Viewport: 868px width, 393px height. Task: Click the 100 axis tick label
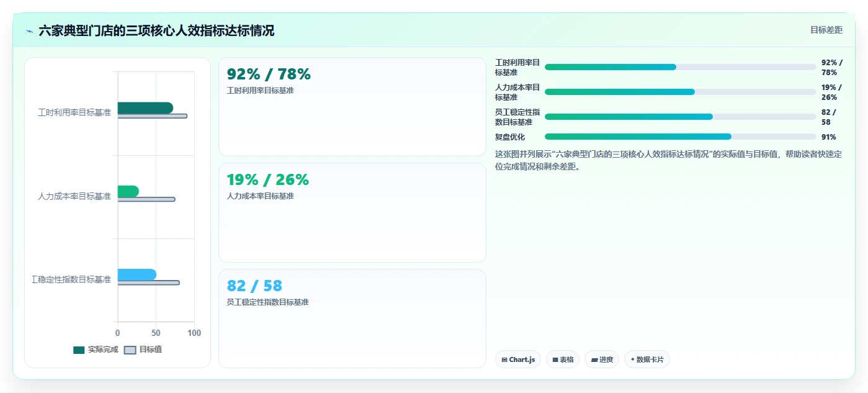(194, 333)
